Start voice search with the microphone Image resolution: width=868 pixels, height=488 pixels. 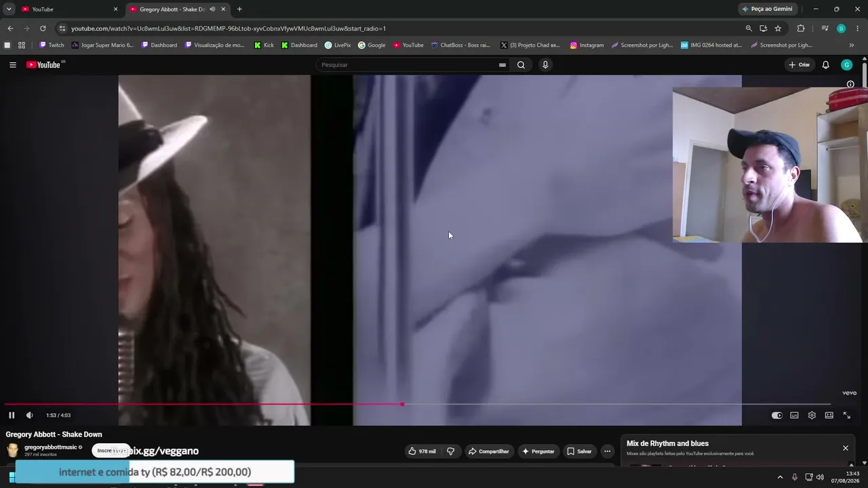click(545, 65)
